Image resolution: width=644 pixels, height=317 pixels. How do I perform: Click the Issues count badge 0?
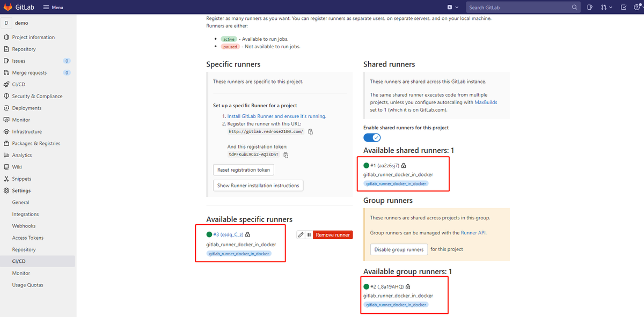(67, 61)
